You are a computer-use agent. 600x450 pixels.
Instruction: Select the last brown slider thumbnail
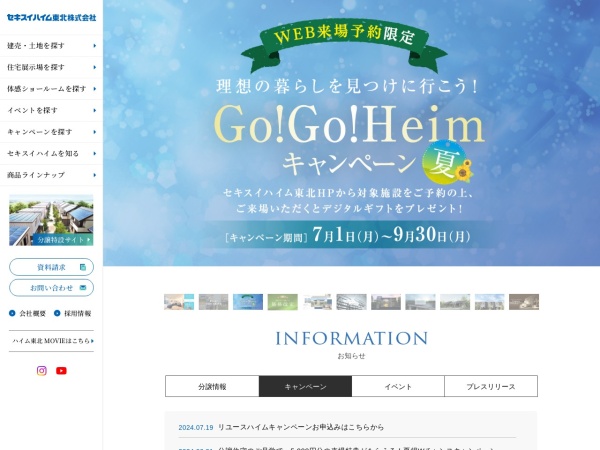tap(524, 302)
